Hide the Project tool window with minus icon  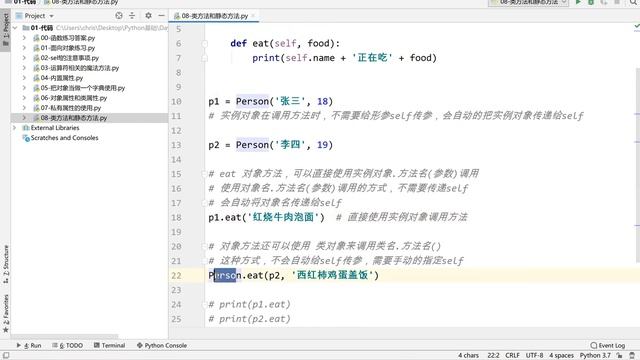(x=161, y=16)
